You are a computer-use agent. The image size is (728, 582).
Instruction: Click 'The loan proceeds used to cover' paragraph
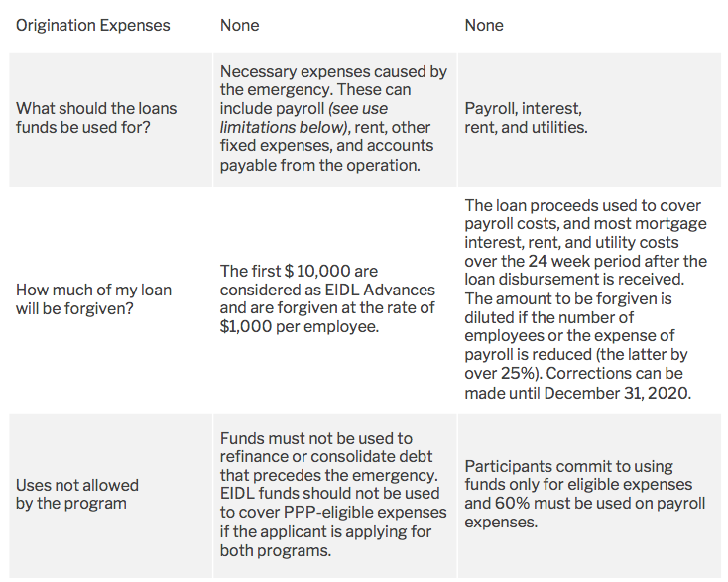pos(585,242)
